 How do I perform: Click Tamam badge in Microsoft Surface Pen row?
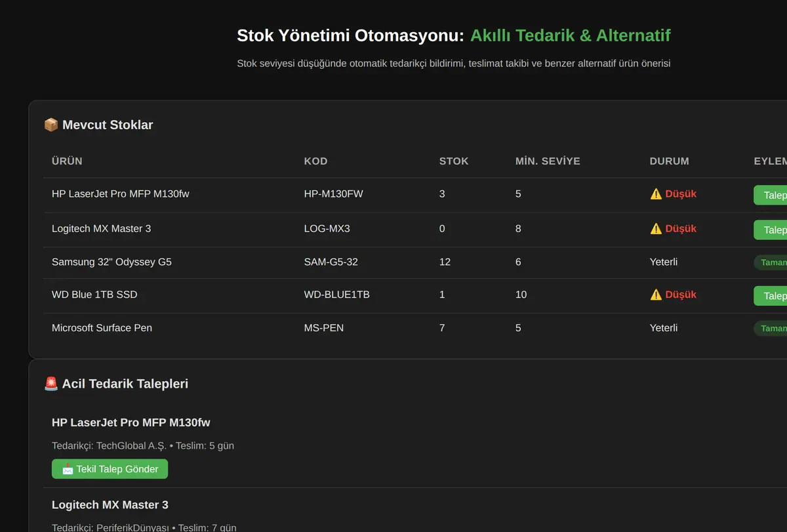point(771,328)
